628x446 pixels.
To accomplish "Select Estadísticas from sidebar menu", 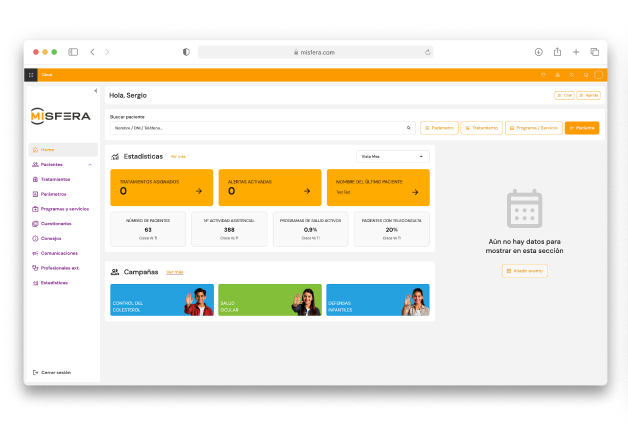I will 54,283.
